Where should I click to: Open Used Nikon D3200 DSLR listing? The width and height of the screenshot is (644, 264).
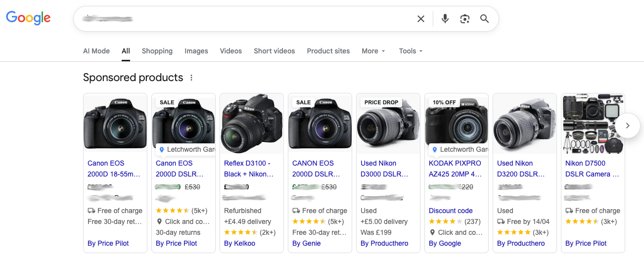[521, 169]
